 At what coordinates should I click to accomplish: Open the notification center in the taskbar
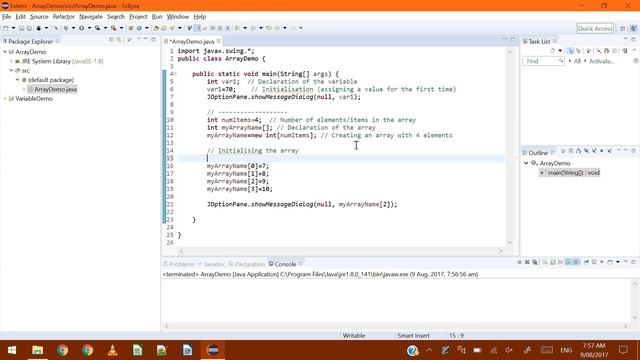[623, 350]
